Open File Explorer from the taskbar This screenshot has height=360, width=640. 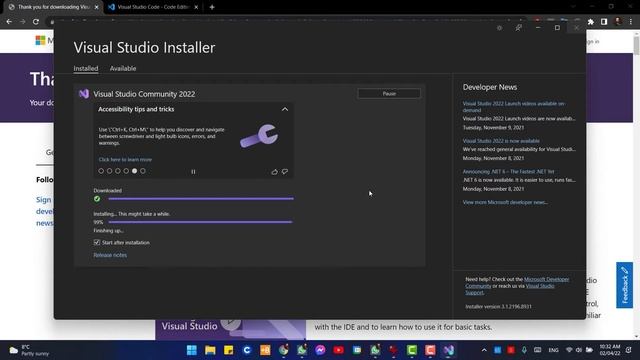(x=210, y=350)
